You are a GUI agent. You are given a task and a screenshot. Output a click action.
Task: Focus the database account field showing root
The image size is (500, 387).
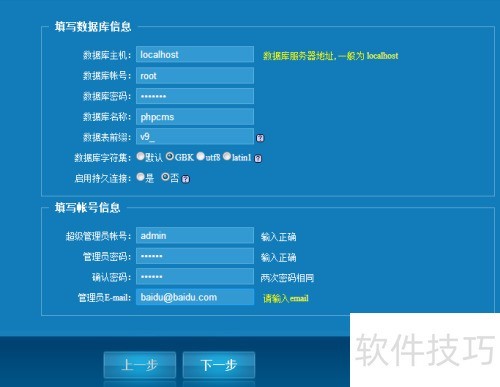click(x=195, y=76)
